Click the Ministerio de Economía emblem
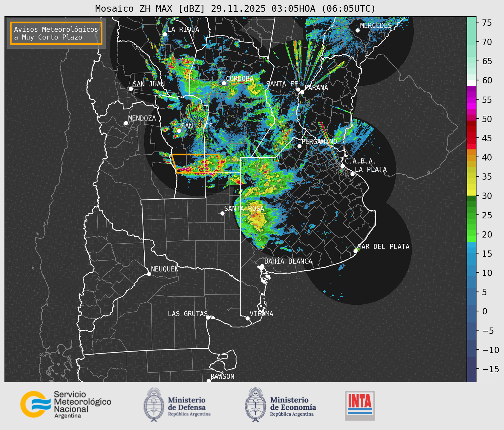Image resolution: width=504 pixels, height=430 pixels. (x=255, y=405)
